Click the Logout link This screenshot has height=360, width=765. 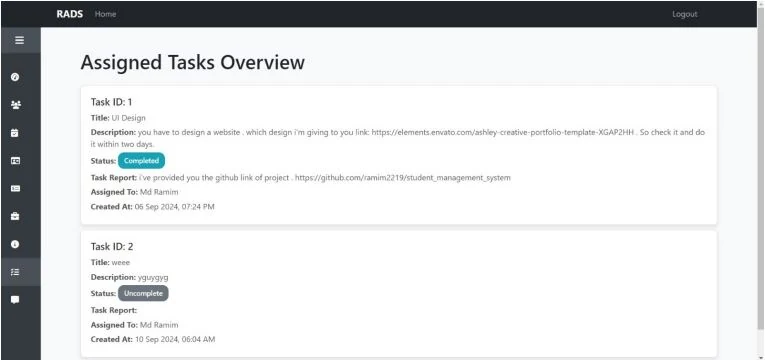coord(684,14)
